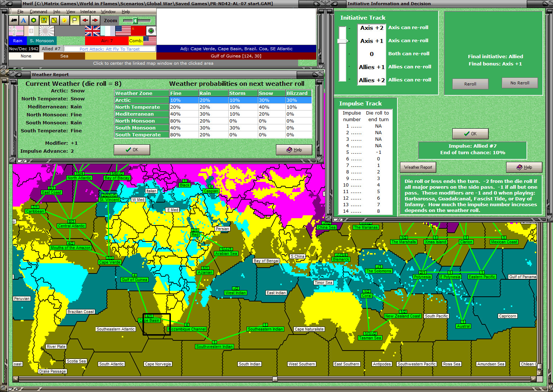Click the 'Rain' weather status box
The height and width of the screenshot is (392, 553).
click(x=18, y=41)
